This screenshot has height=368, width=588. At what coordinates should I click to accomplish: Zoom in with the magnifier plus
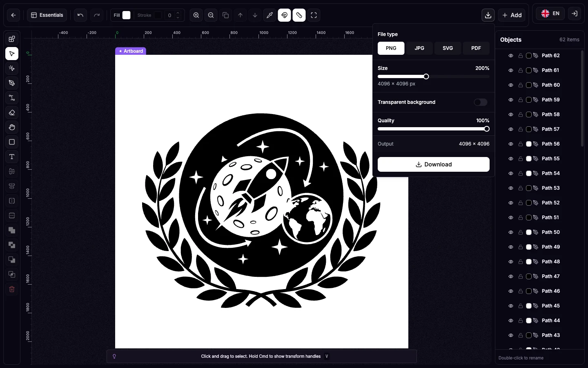point(196,15)
